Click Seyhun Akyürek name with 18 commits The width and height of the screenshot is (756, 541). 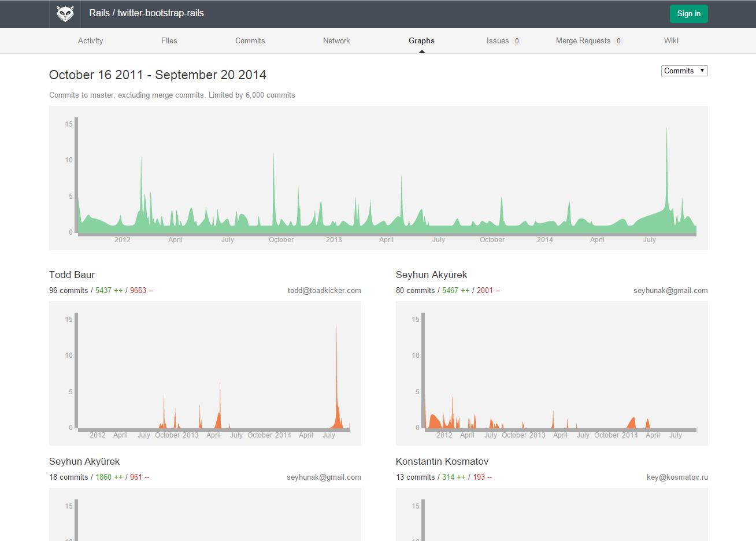coord(84,461)
